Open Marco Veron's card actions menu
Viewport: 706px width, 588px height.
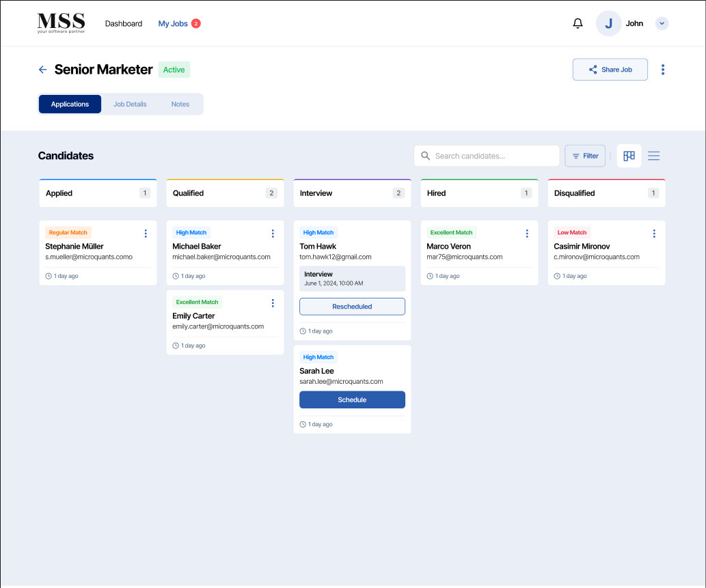coord(527,233)
